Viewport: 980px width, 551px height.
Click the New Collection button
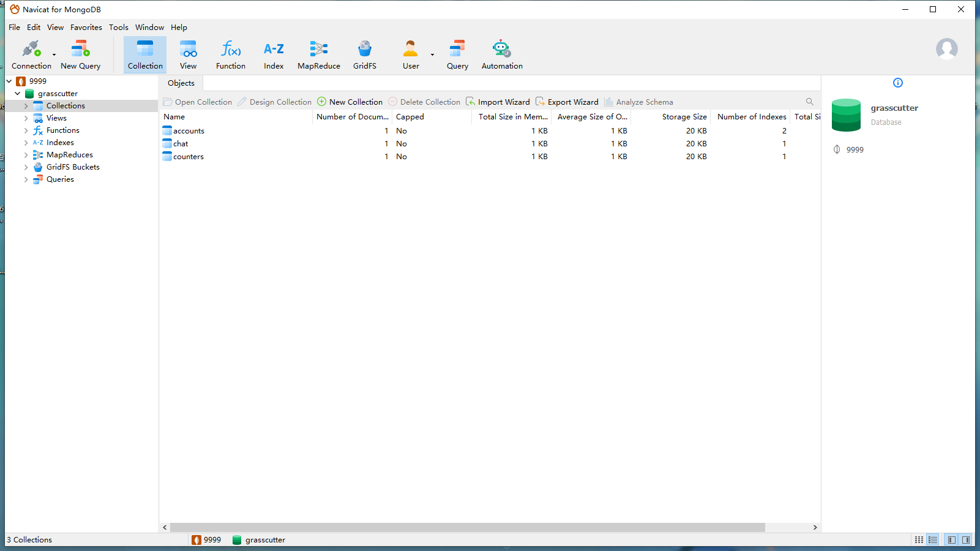pos(350,102)
